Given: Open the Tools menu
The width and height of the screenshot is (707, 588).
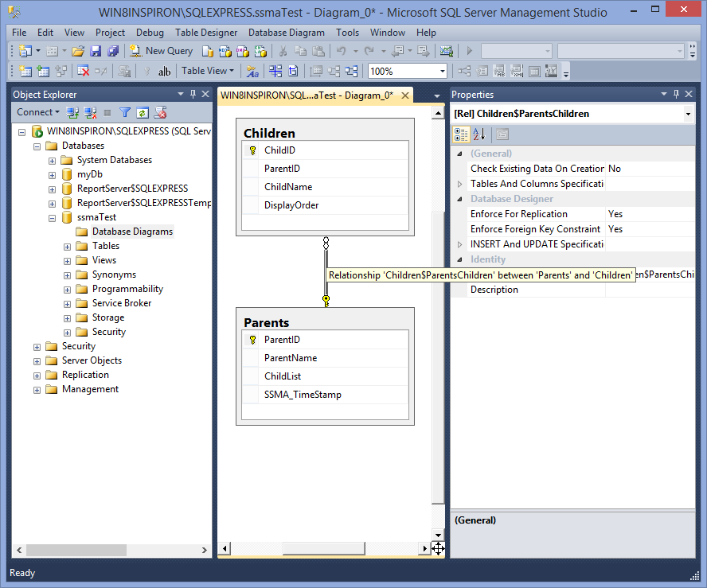Looking at the screenshot, I should [347, 33].
